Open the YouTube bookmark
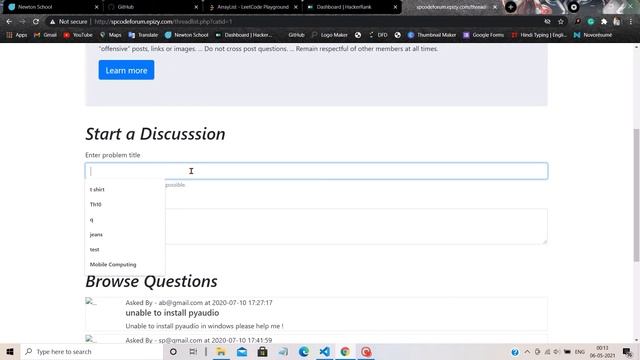This screenshot has height=360, width=640. (x=78, y=35)
